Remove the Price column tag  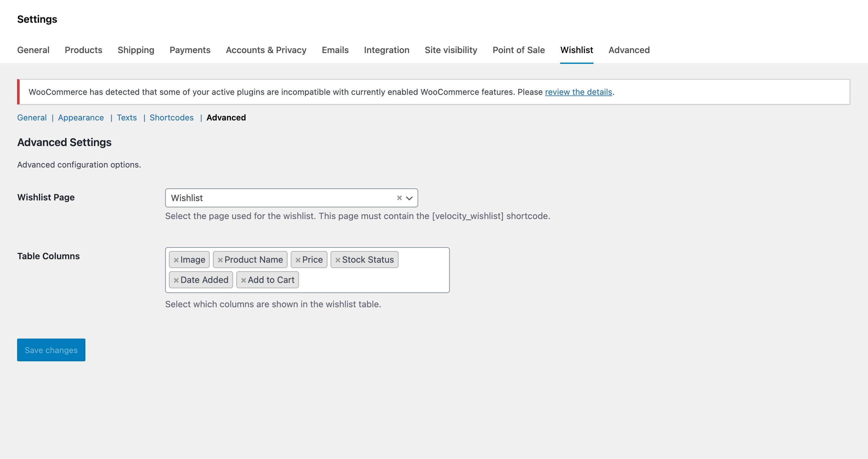pyautogui.click(x=298, y=259)
